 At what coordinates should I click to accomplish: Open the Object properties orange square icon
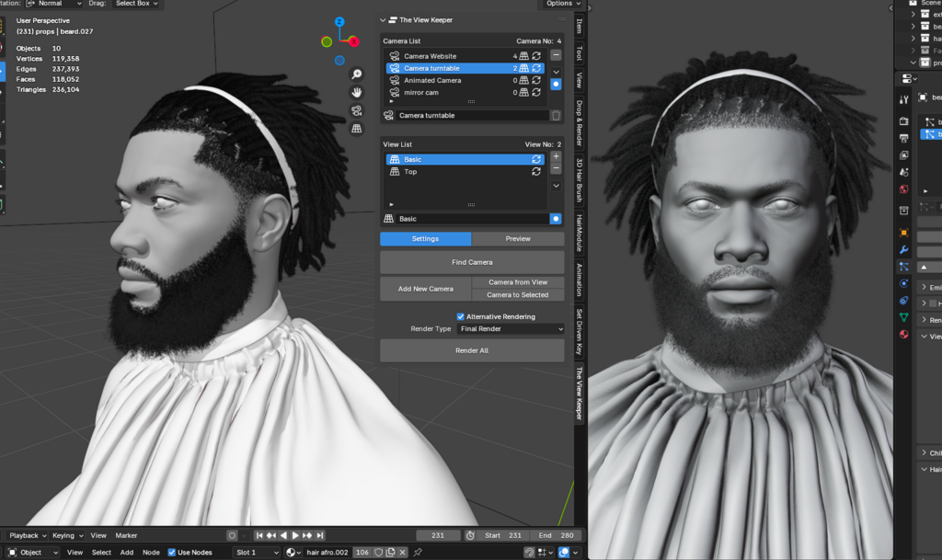pyautogui.click(x=903, y=233)
